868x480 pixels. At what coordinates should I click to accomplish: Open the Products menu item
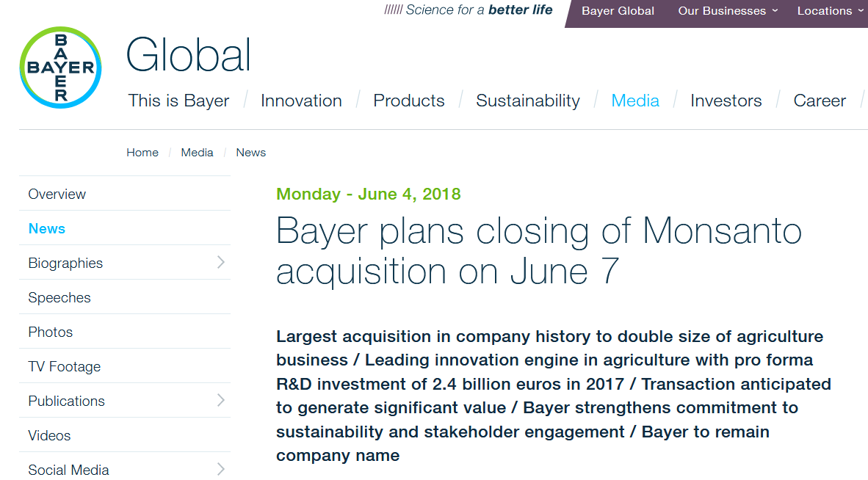[x=409, y=101]
